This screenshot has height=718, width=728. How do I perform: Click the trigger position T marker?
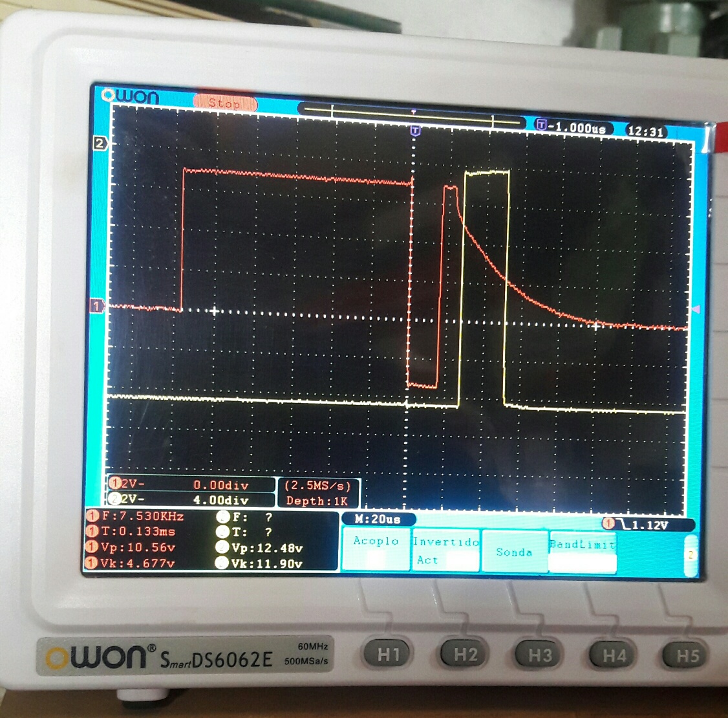[416, 131]
